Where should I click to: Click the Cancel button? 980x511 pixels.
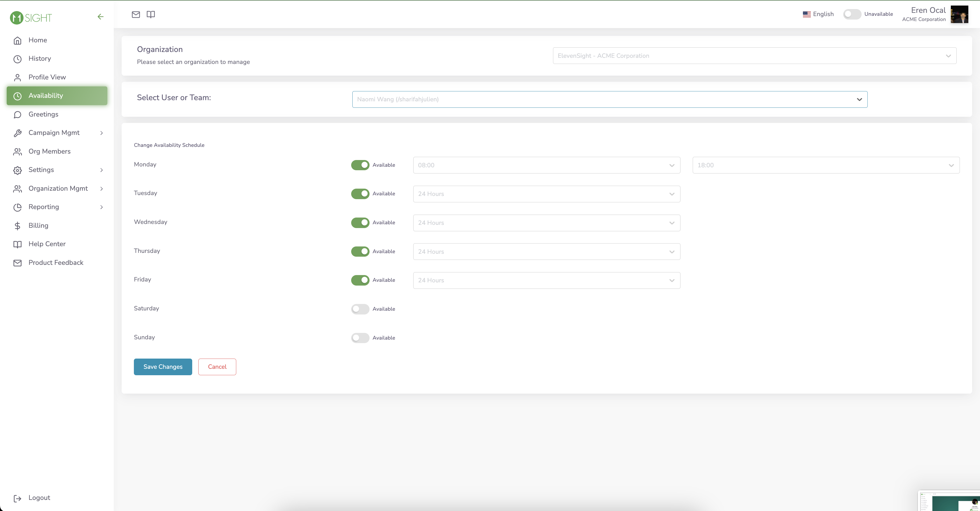click(217, 367)
